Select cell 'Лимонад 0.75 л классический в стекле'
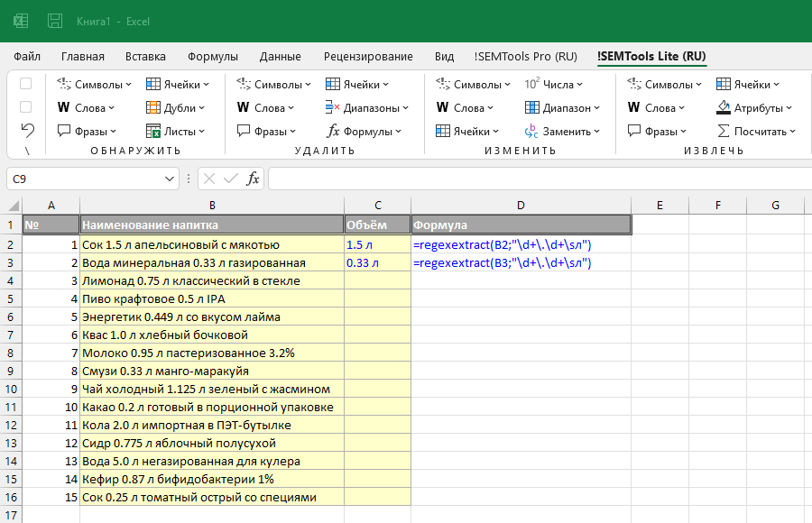The width and height of the screenshot is (812, 523). click(212, 281)
